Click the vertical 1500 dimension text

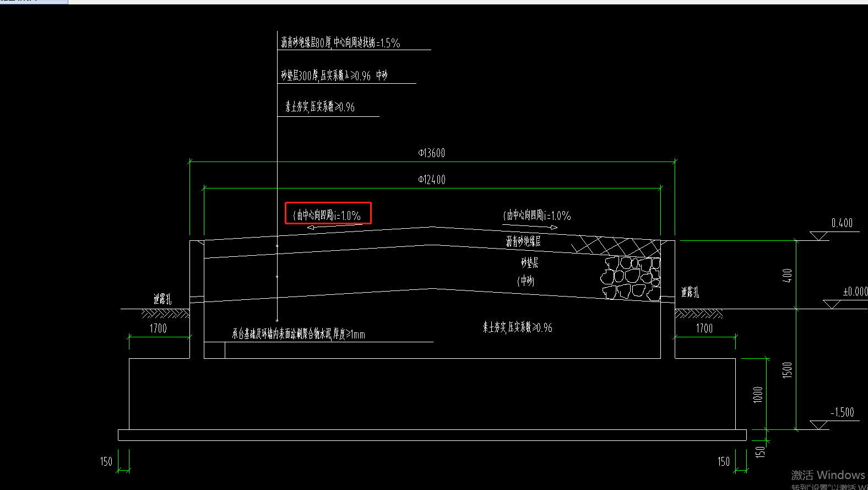pyautogui.click(x=788, y=370)
